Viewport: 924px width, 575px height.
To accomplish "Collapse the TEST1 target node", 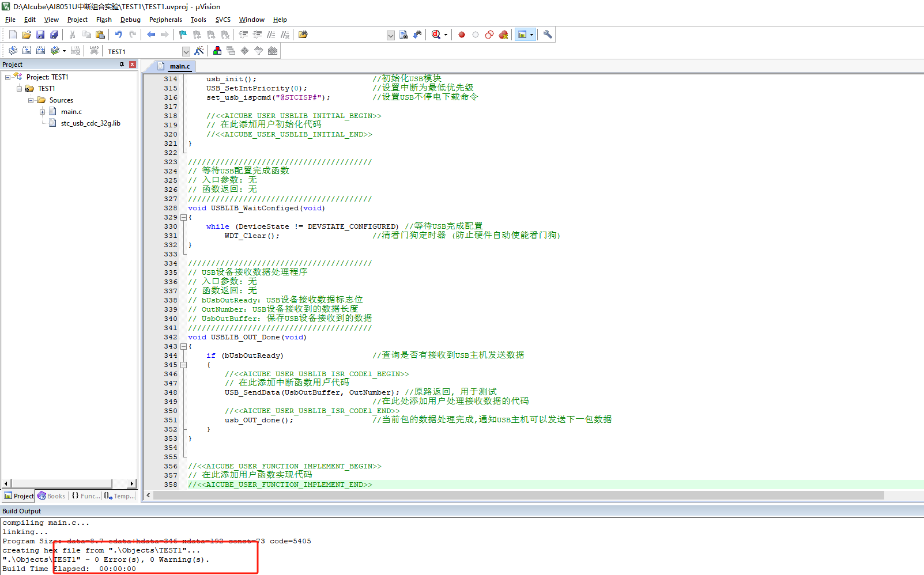I will coord(19,89).
